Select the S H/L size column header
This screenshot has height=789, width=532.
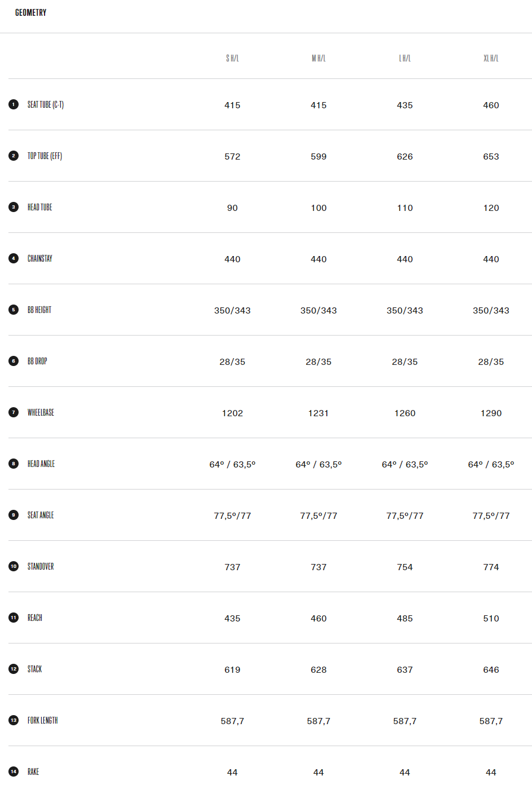click(x=232, y=58)
